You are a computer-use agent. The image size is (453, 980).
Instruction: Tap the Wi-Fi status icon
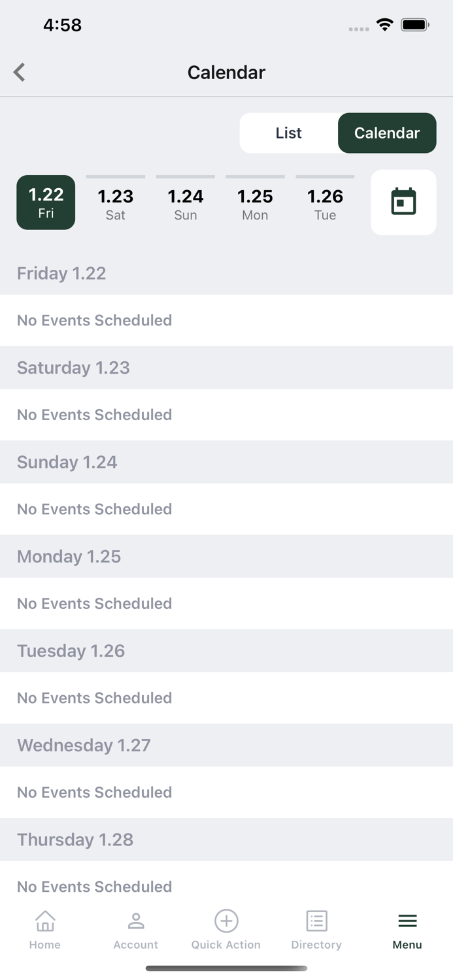point(384,25)
